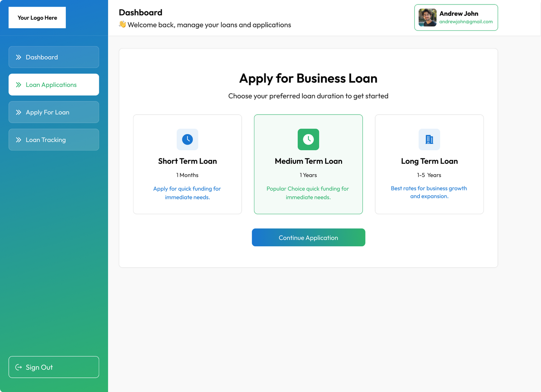Click the chevron icon beside Loan Applications
Screen dimensions: 541x392
point(18,85)
